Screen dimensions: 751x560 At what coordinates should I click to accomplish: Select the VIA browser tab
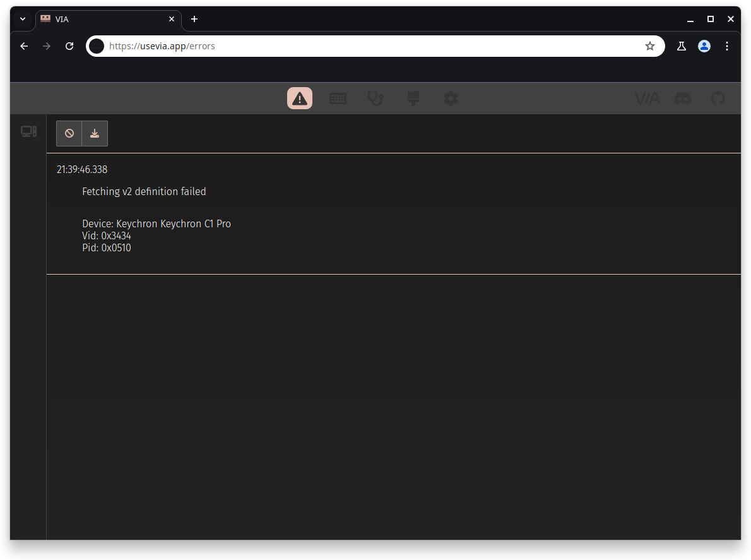pos(109,19)
